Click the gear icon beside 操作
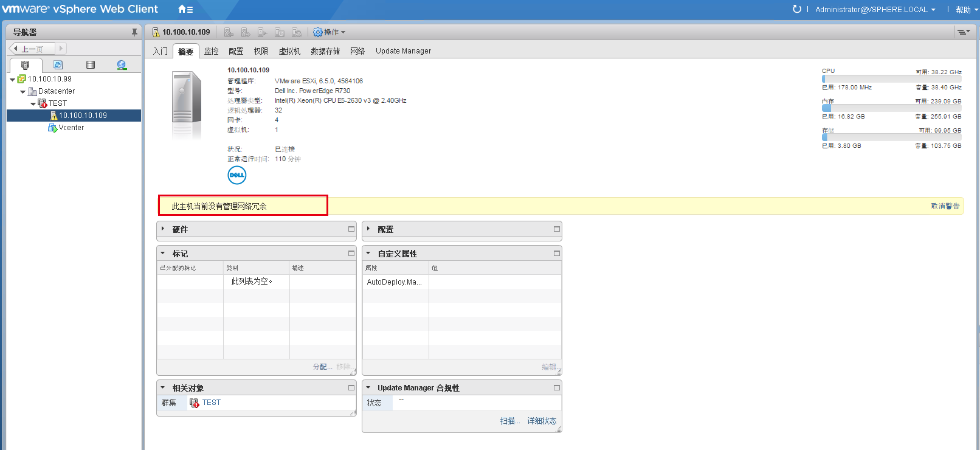Viewport: 980px width, 450px height. [317, 32]
